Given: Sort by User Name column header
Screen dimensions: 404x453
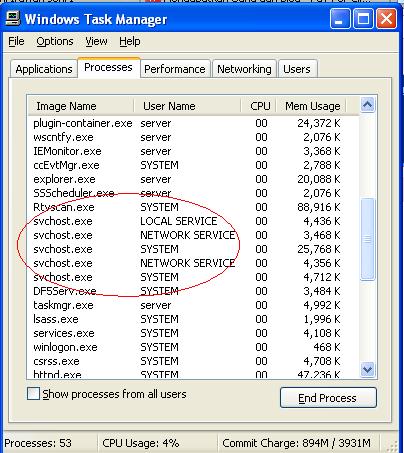Looking at the screenshot, I should 187,106.
